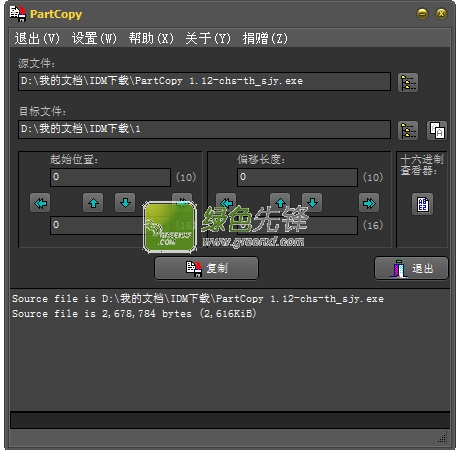
Task: Select the log line 'Source file is 2,678,784 bytes'
Action: 134,314
